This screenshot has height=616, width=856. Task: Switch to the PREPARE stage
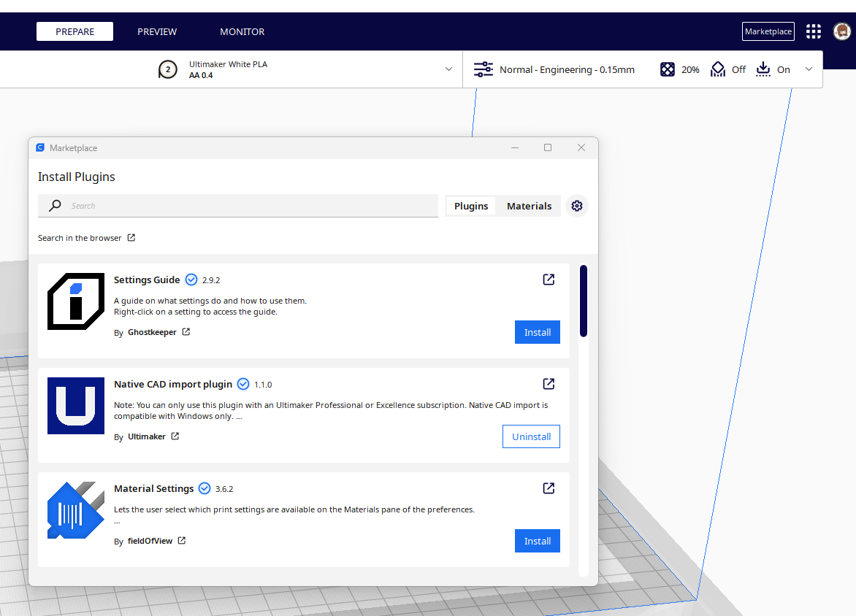74,31
